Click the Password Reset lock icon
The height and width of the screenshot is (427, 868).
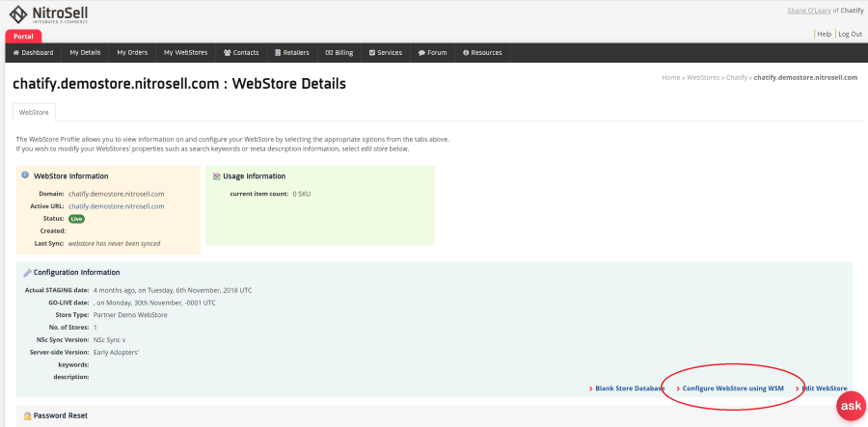27,415
